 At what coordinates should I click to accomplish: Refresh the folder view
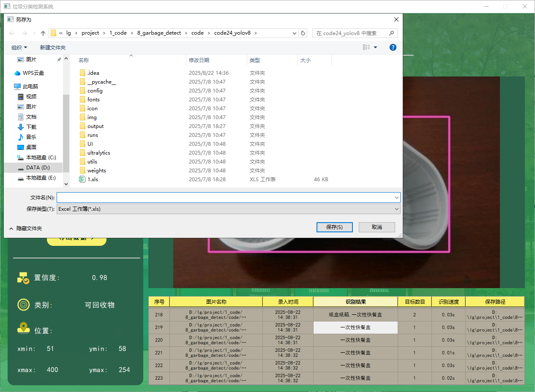click(x=303, y=33)
